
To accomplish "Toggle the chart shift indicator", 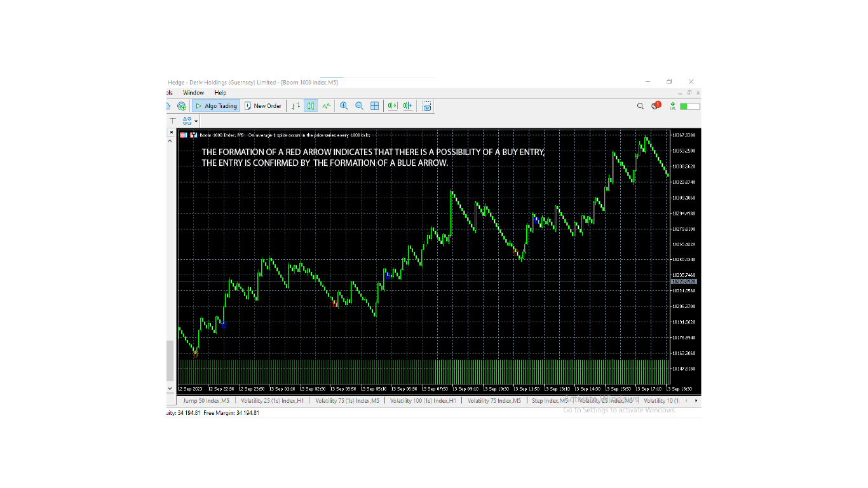I will tap(407, 105).
